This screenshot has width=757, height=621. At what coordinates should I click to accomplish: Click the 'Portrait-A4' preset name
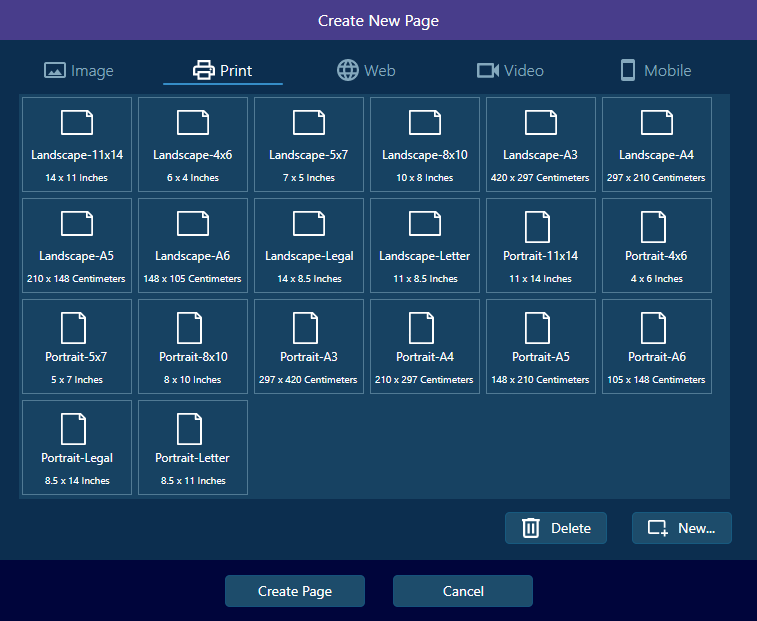click(x=425, y=357)
